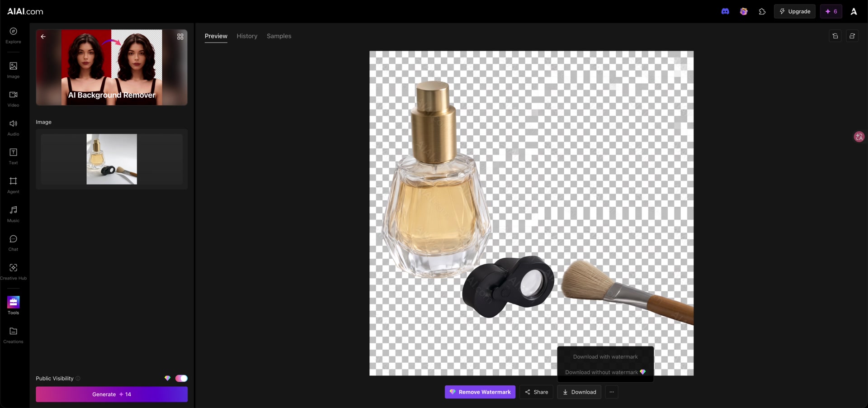Open the Text section in sidebar
Image resolution: width=868 pixels, height=408 pixels.
tap(13, 157)
